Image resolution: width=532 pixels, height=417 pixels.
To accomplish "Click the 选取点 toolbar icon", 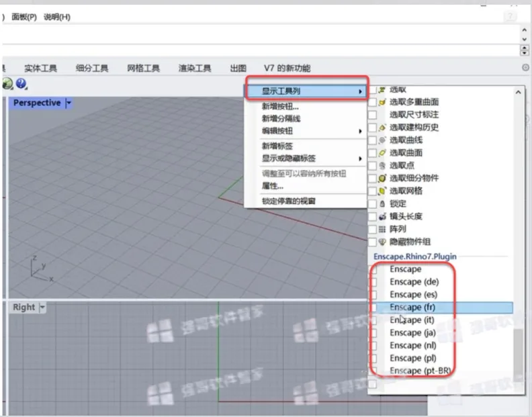I will tap(382, 166).
